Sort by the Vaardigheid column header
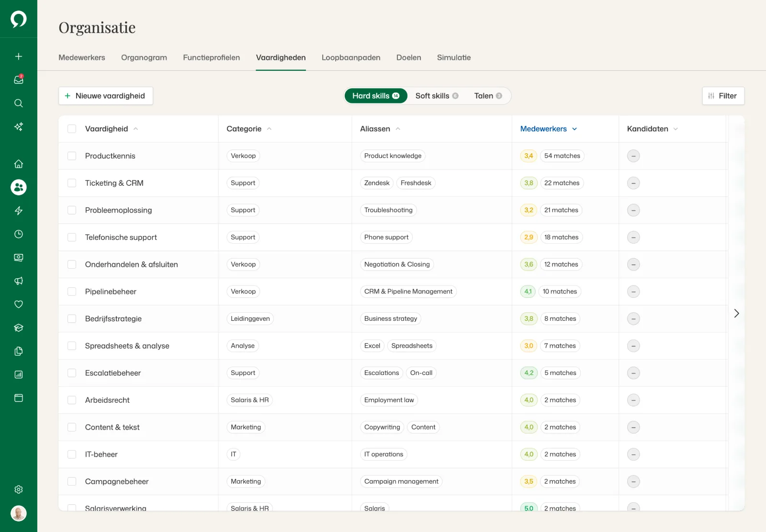The image size is (766, 532). (112, 129)
